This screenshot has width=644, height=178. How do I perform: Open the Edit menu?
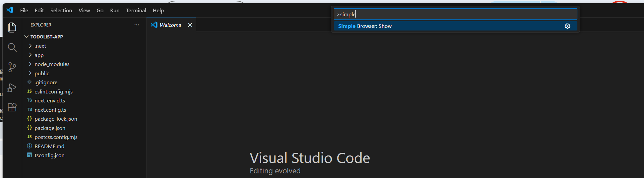tap(39, 10)
